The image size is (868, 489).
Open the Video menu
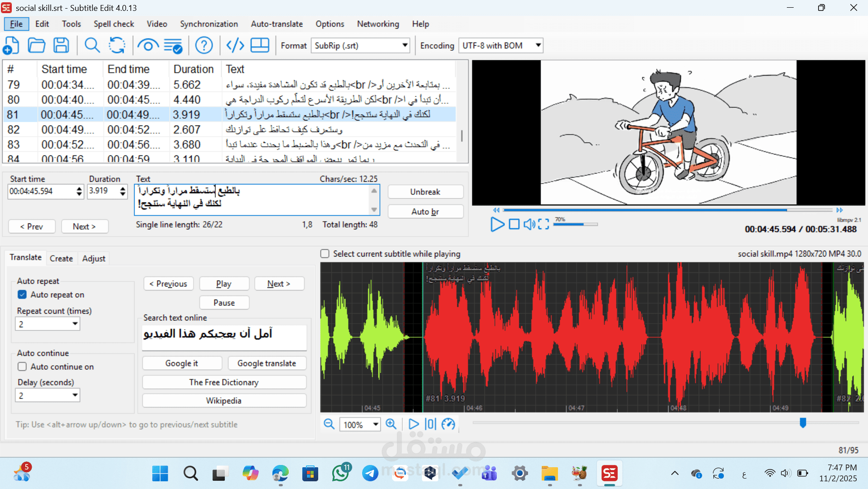pyautogui.click(x=157, y=24)
